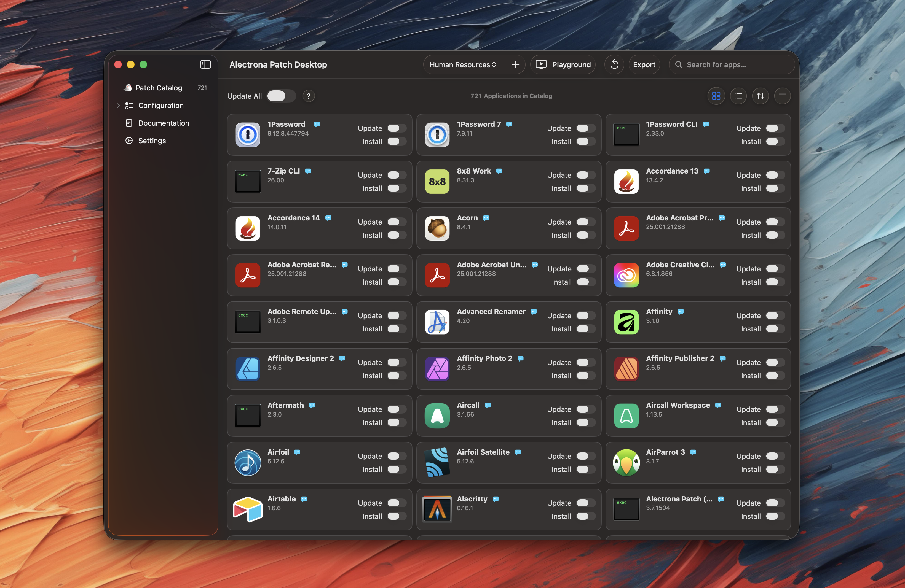This screenshot has height=588, width=905.
Task: Open the filter lines icon
Action: tap(782, 96)
